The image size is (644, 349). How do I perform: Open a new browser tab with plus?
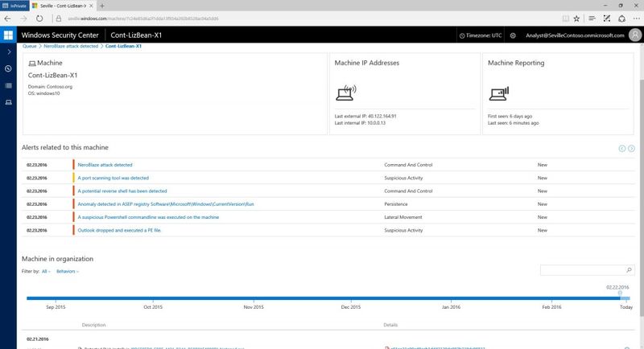pos(102,6)
